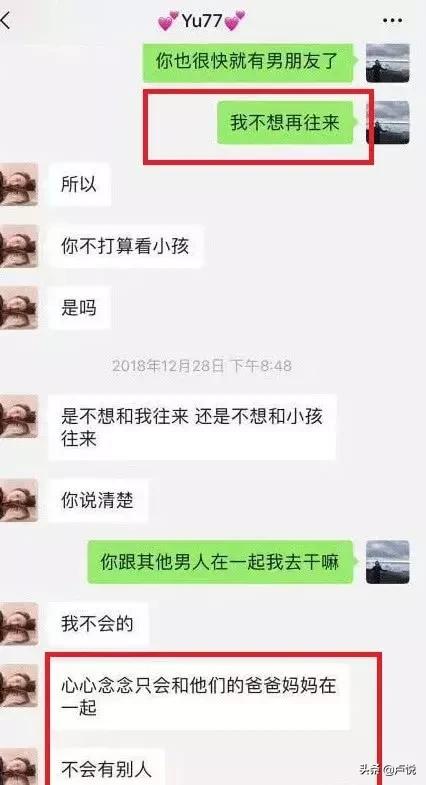Tap contact avatar next to 是吗
The image size is (426, 785).
coord(19,307)
